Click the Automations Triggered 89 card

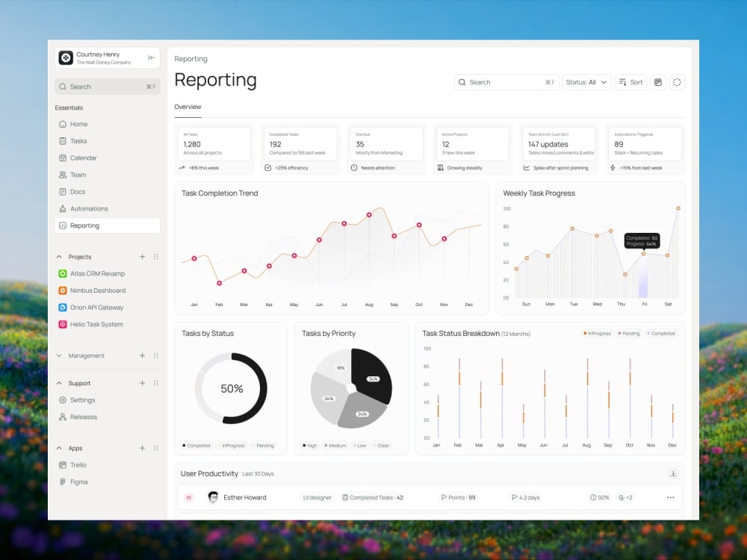[x=645, y=149]
